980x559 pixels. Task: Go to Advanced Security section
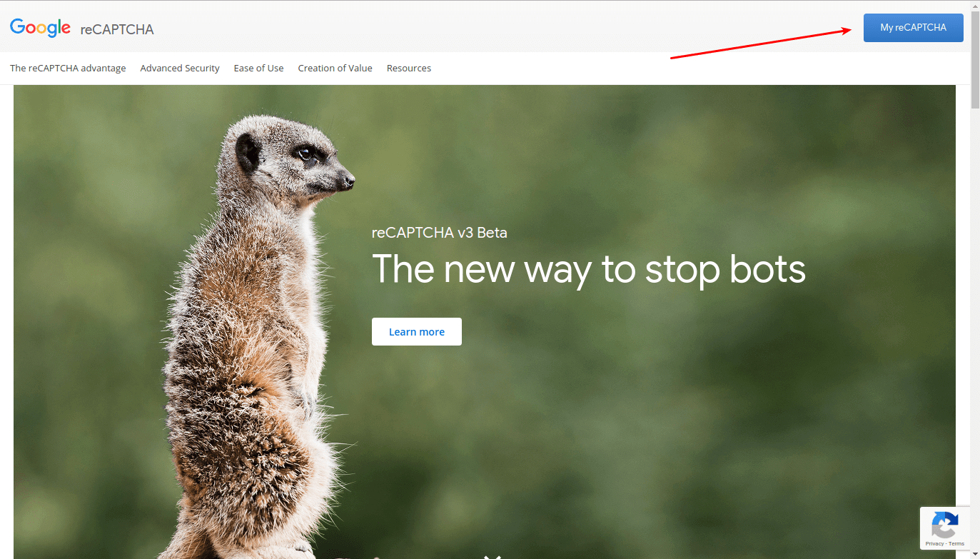[x=180, y=68]
